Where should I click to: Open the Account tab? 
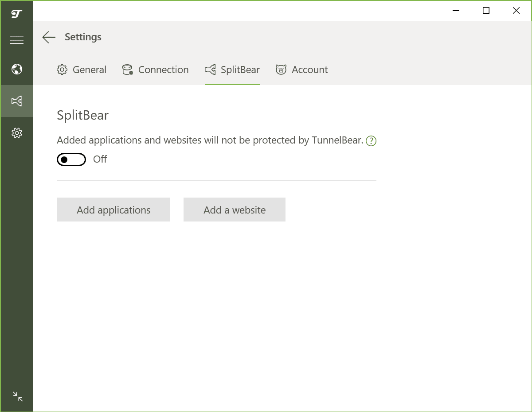point(302,70)
